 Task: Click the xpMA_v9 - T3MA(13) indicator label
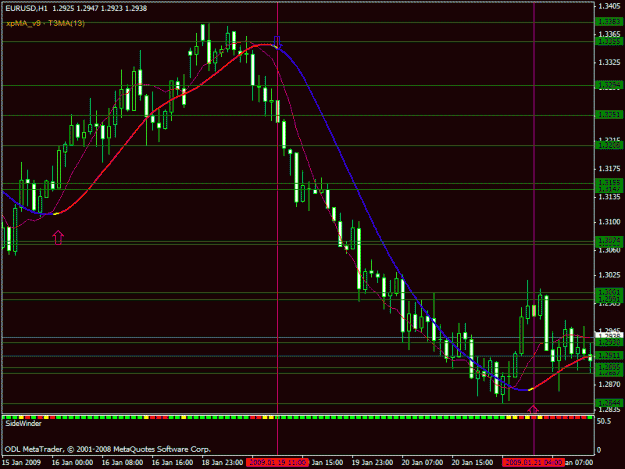[45, 23]
